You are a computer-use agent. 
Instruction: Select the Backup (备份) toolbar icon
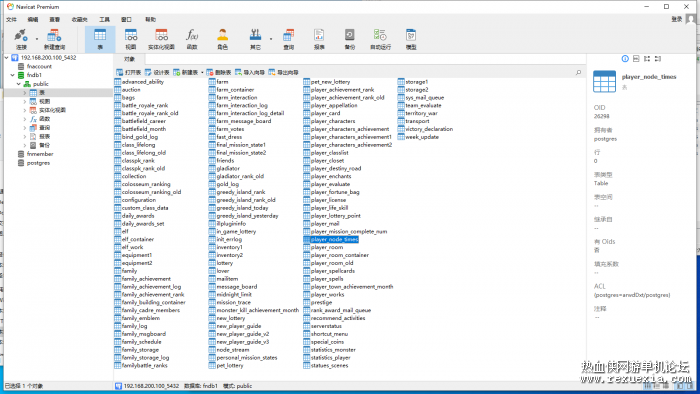pyautogui.click(x=350, y=39)
